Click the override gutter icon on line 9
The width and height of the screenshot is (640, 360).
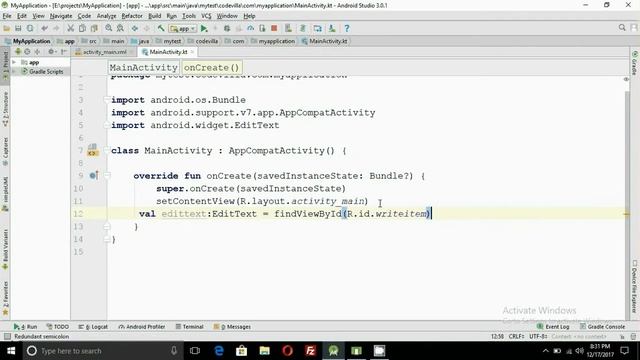94,176
